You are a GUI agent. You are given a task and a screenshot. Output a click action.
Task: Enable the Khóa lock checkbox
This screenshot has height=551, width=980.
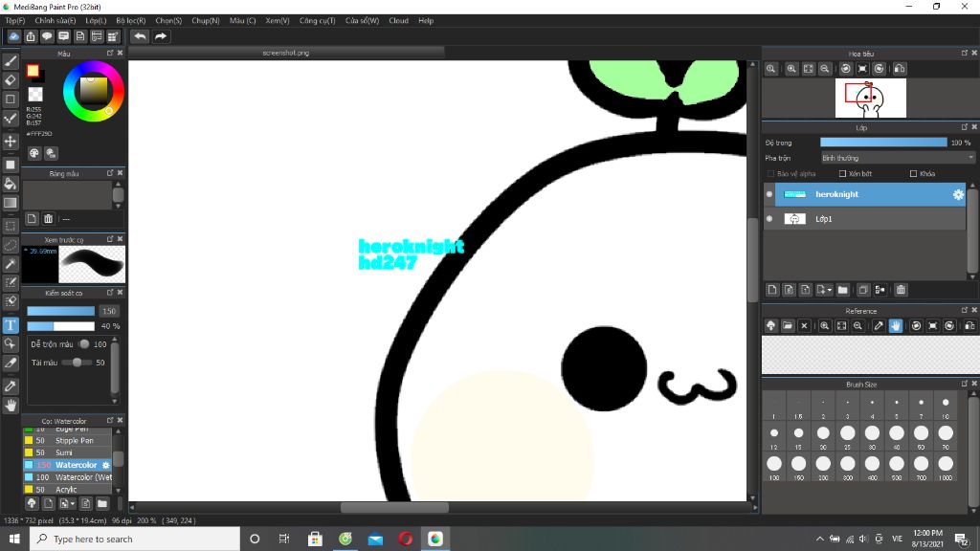click(x=913, y=174)
